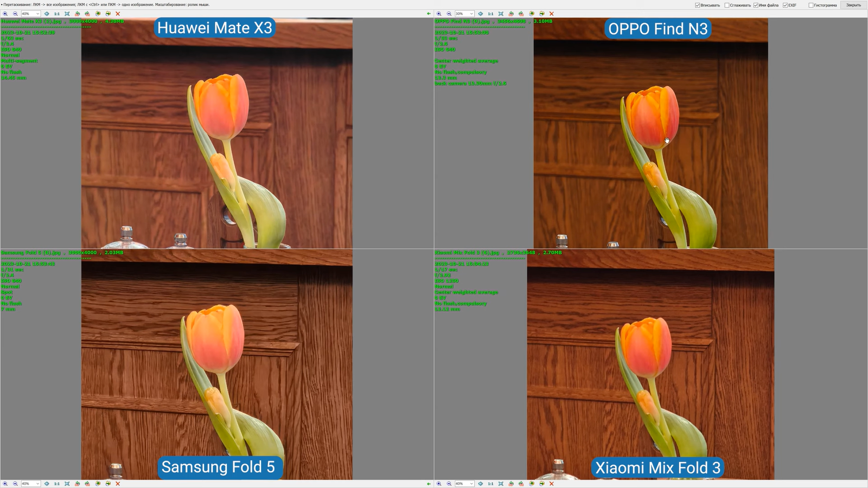The width and height of the screenshot is (868, 488).
Task: Open the 40% zoom dropdown above the Huawei image
Action: pyautogui.click(x=30, y=14)
